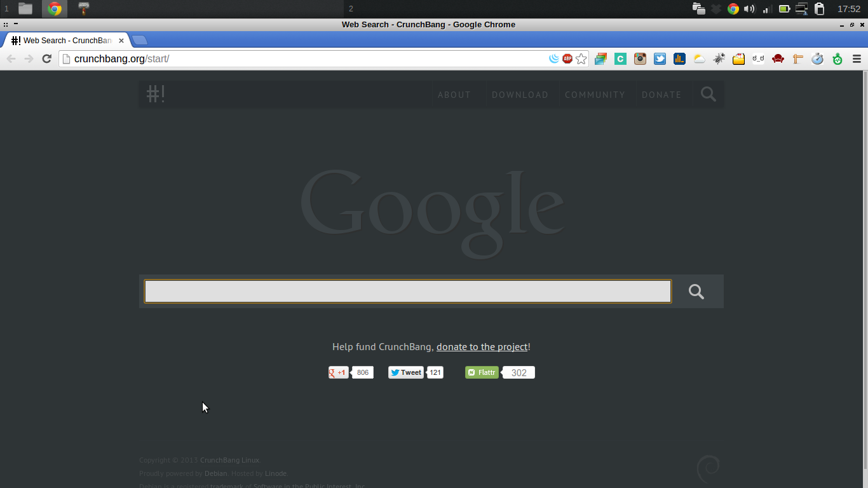Viewport: 868px width, 488px height.
Task: Click the jQuery swirl icon in address bar
Action: (554, 58)
